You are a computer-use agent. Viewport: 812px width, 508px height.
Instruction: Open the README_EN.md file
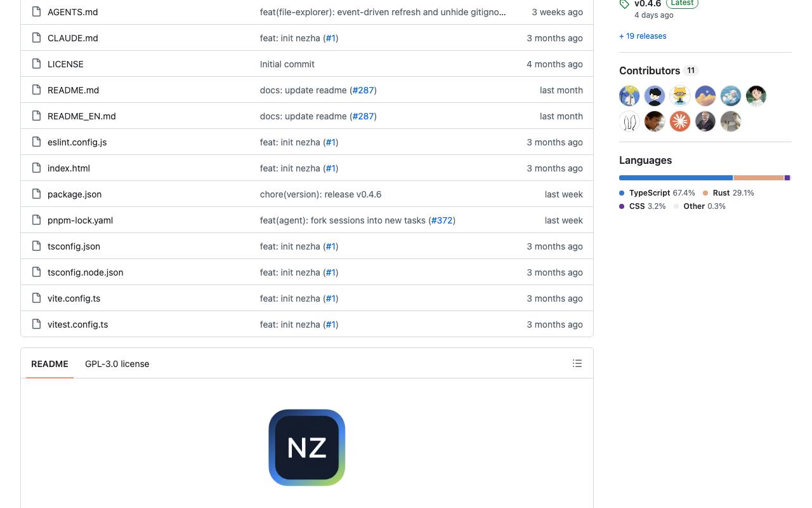click(82, 116)
